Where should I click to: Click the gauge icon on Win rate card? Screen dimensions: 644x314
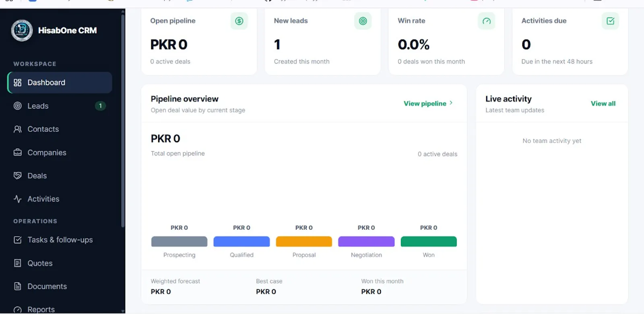pos(487,21)
